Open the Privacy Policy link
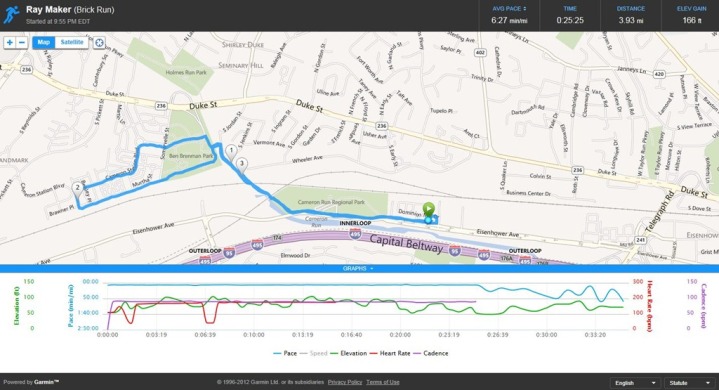 point(345,382)
